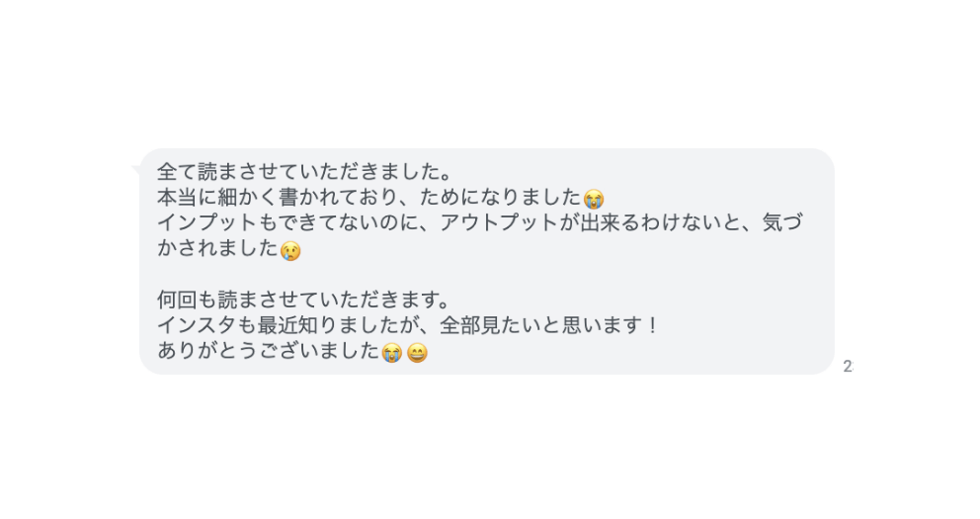
Task: Click the text ありがとうございました
Action: tap(269, 350)
